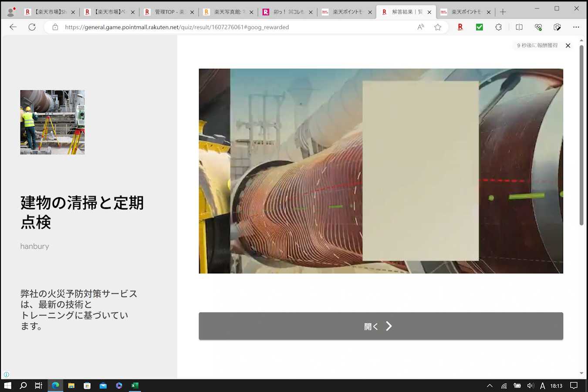
Task: Reload the current page
Action: click(32, 27)
